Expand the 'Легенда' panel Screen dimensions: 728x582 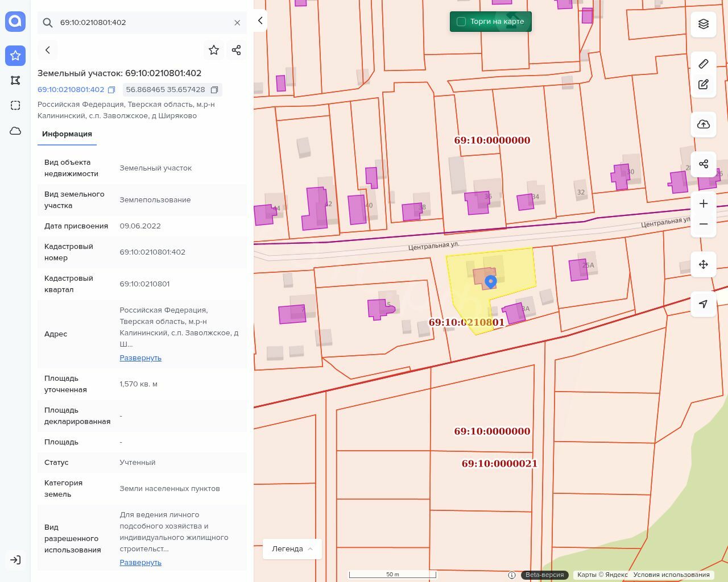click(292, 549)
